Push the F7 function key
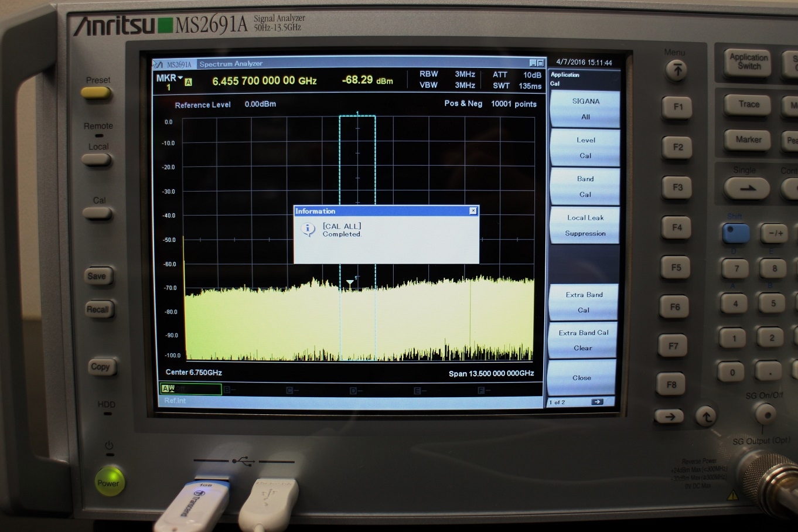Image resolution: width=798 pixels, height=532 pixels. 673,346
